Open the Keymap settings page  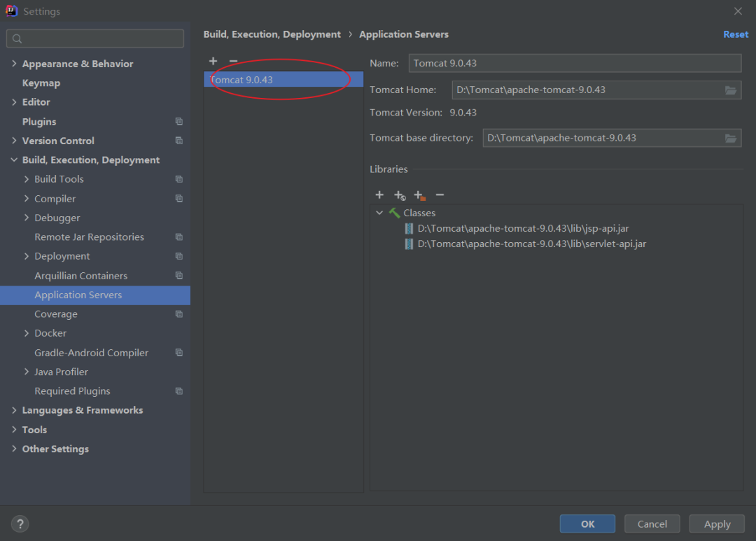41,83
